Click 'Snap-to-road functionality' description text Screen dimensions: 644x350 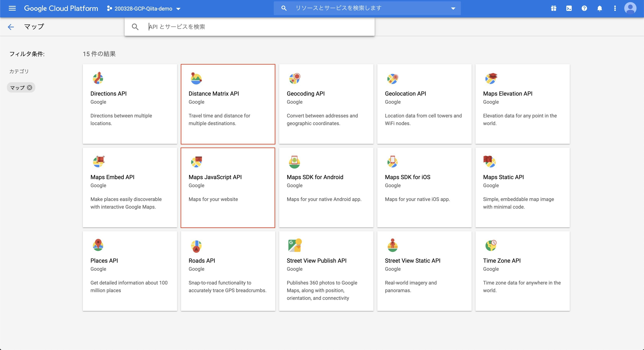tap(227, 287)
